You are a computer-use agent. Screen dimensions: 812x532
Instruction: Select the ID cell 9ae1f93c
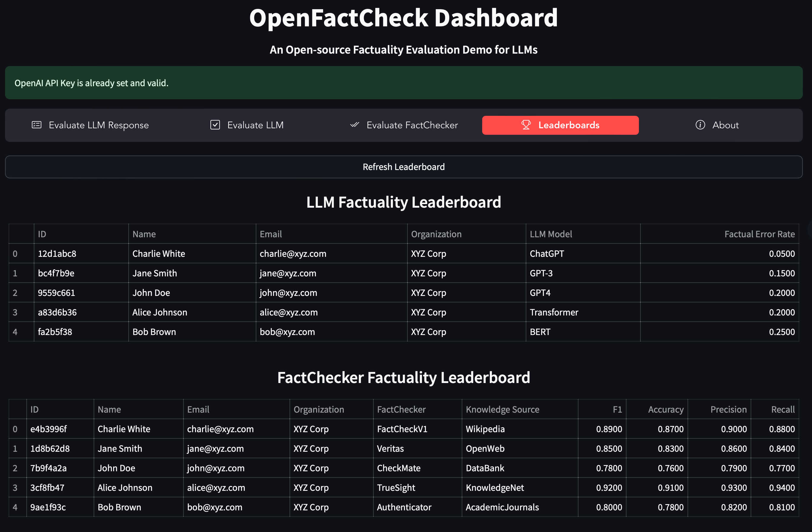[60, 507]
